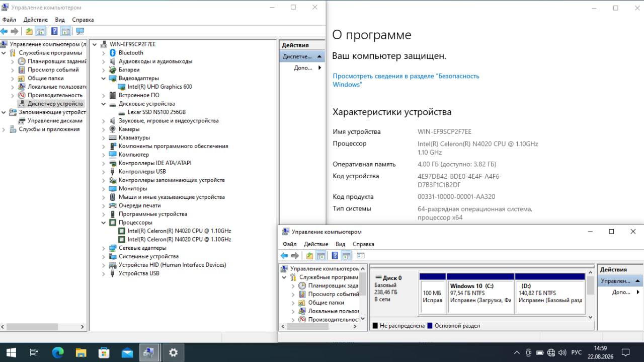Click the Forward arrow in the Device Manager window toolbar
644x362 pixels.
15,31
